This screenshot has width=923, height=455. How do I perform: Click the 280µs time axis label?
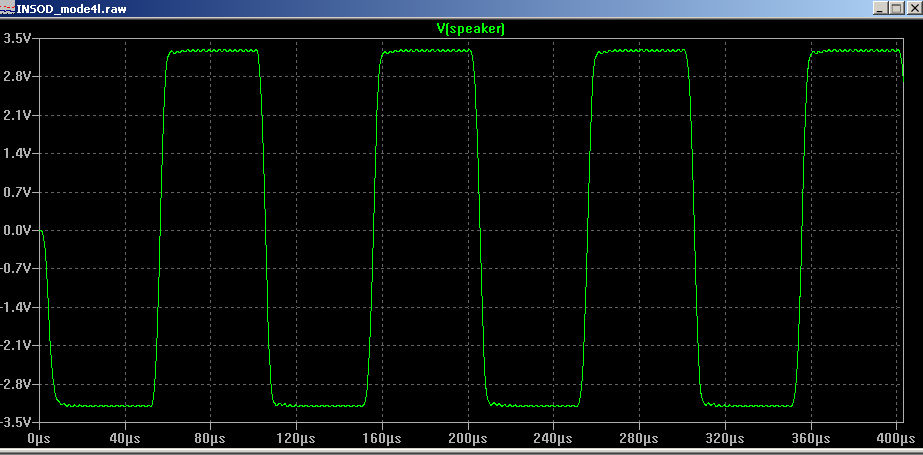pos(639,439)
